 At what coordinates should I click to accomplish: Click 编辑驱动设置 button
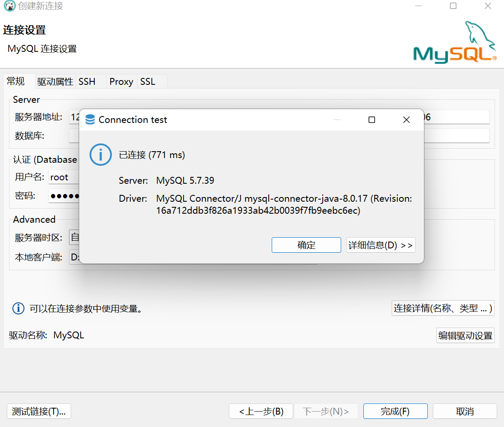click(x=465, y=335)
